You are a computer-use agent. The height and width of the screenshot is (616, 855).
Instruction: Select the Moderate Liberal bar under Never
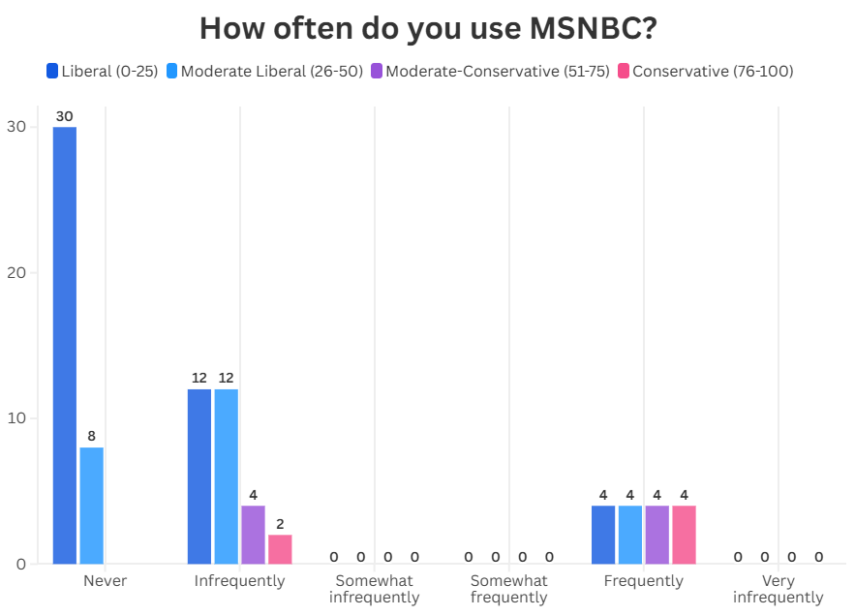click(91, 505)
